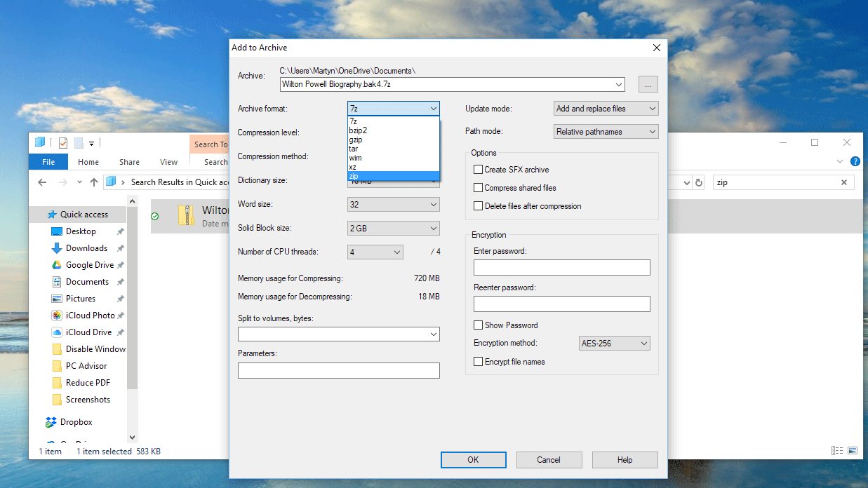Open the Share tab
The height and width of the screenshot is (488, 868).
(x=129, y=161)
